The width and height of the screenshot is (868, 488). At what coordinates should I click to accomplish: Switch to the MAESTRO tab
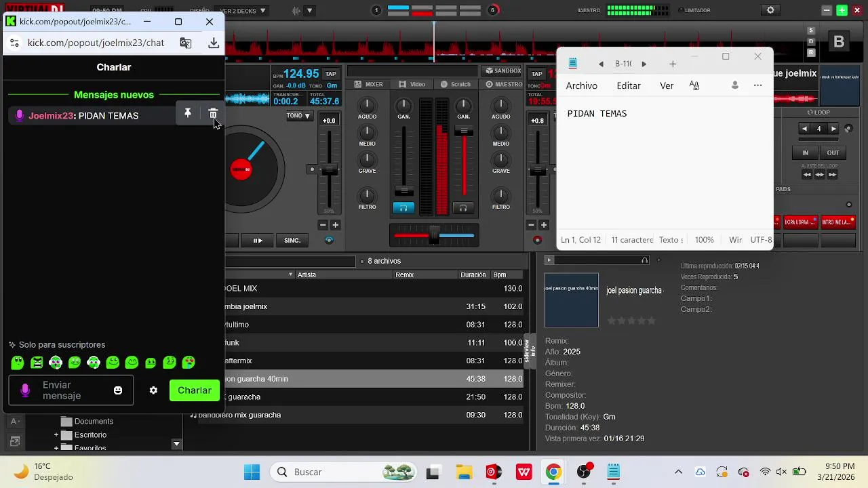tap(503, 84)
